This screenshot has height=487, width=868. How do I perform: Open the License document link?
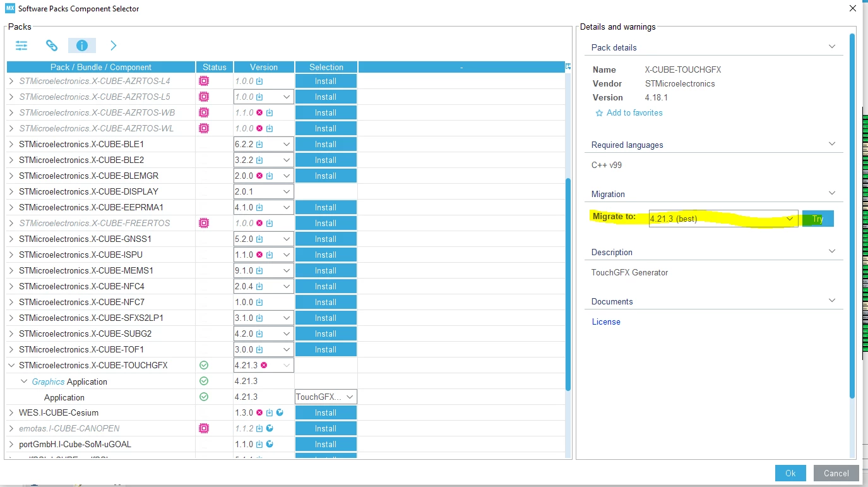[x=606, y=322]
